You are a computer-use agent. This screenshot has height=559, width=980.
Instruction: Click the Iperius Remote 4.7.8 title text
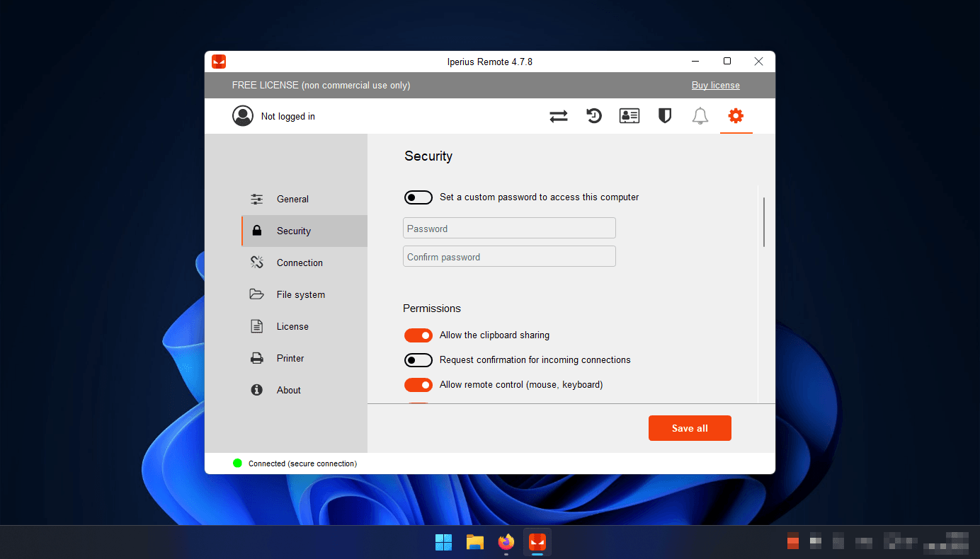pyautogui.click(x=490, y=62)
